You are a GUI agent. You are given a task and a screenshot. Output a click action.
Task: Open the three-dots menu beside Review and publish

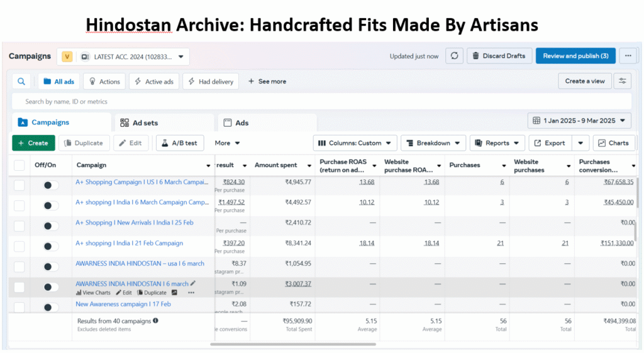[x=628, y=56]
